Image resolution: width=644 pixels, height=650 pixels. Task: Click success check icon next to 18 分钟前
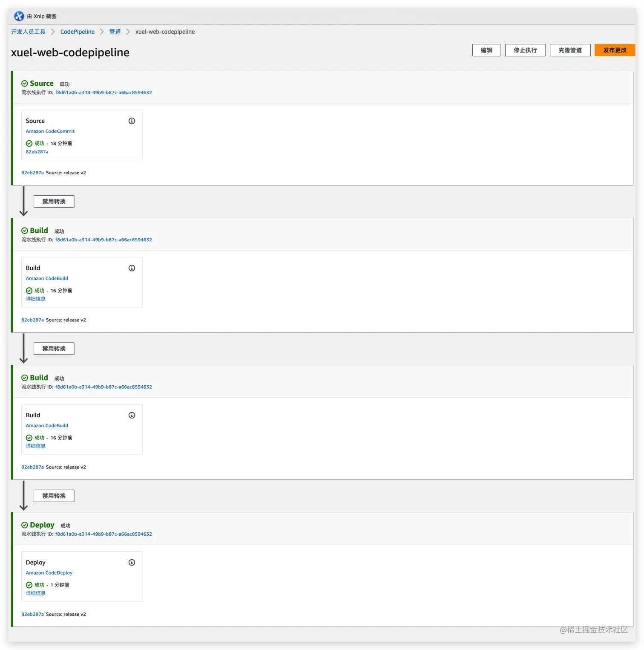(x=29, y=144)
